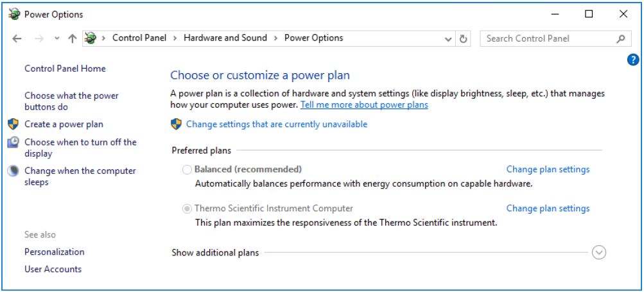Click Change settings that are currently unavailable

(277, 124)
